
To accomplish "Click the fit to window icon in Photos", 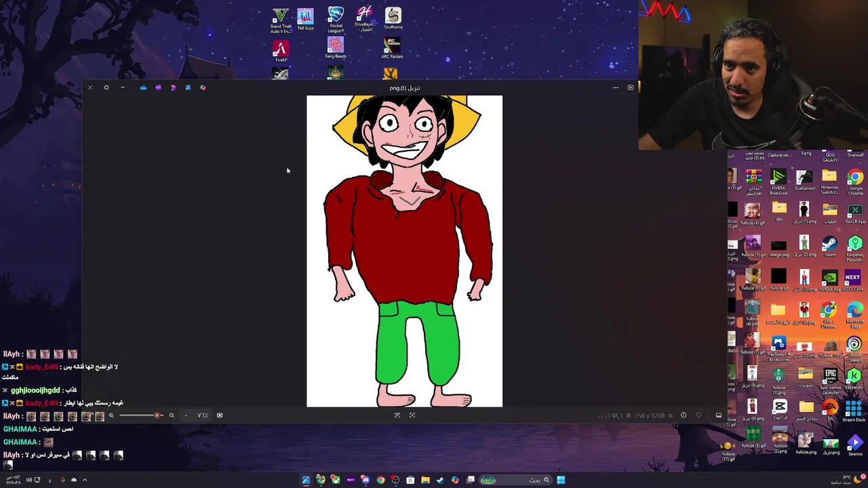I will point(397,415).
